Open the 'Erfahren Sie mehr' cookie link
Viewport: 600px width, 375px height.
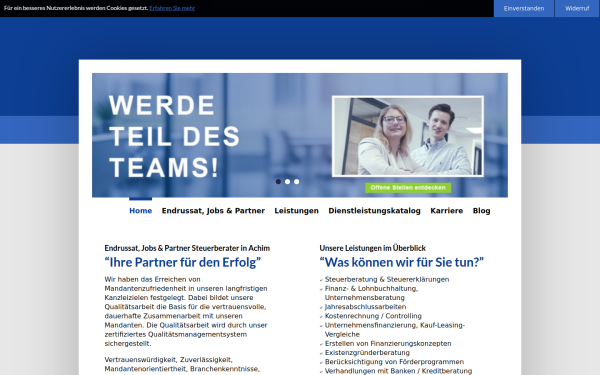172,8
